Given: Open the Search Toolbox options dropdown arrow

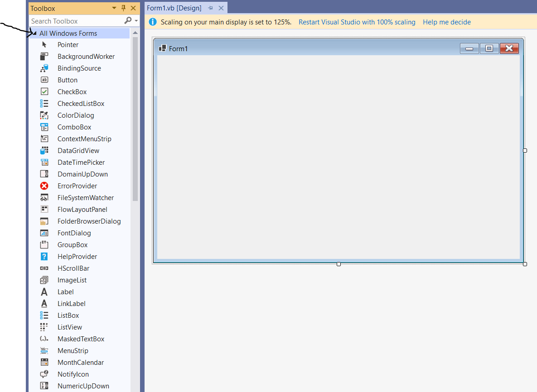Looking at the screenshot, I should point(136,21).
